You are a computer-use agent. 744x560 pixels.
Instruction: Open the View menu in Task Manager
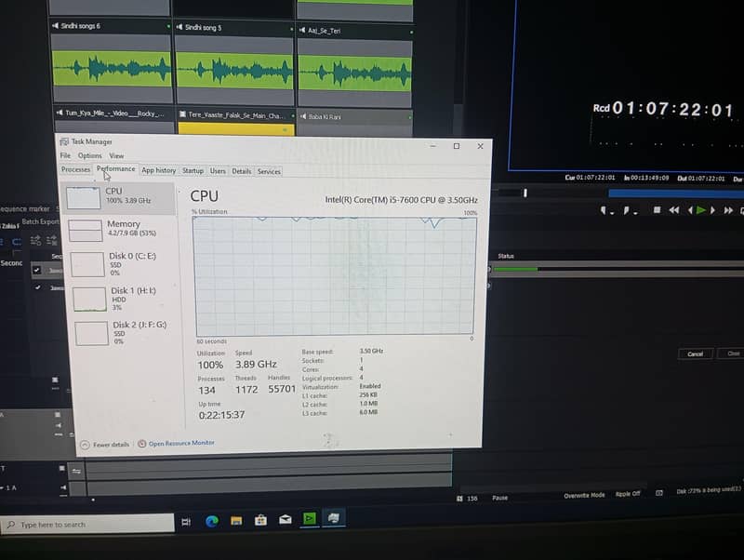116,155
